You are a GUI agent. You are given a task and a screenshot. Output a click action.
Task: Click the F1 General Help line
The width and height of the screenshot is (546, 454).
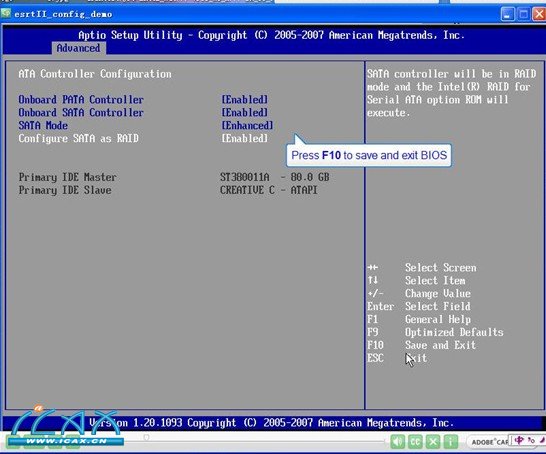click(x=419, y=319)
